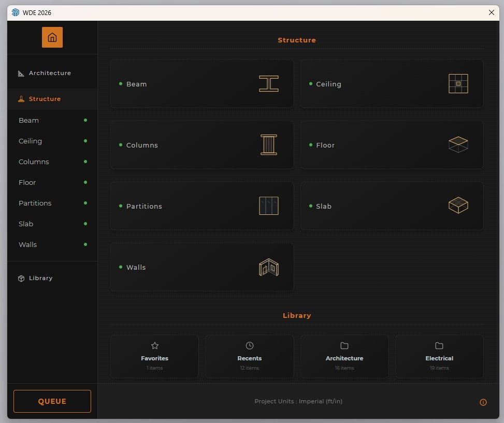Select Slab in the sidebar list

point(52,224)
